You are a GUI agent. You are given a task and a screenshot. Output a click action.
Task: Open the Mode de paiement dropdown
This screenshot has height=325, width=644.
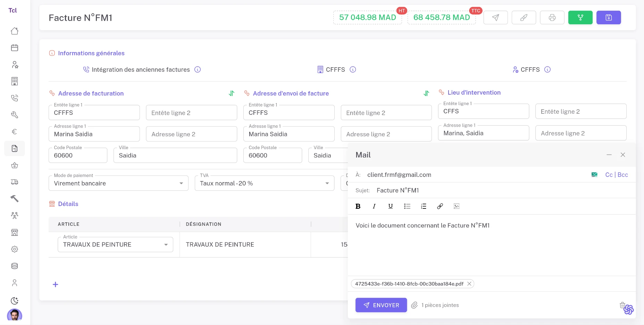pyautogui.click(x=181, y=183)
